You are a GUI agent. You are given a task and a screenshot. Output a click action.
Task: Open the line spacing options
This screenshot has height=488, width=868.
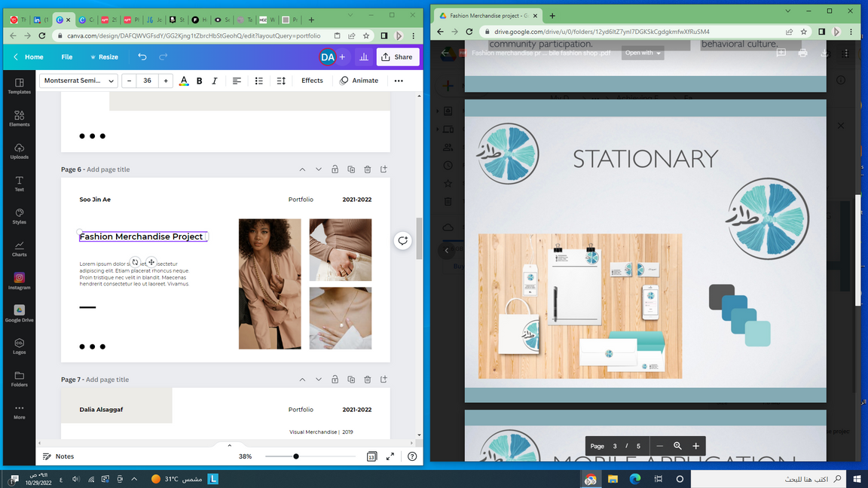pyautogui.click(x=281, y=81)
